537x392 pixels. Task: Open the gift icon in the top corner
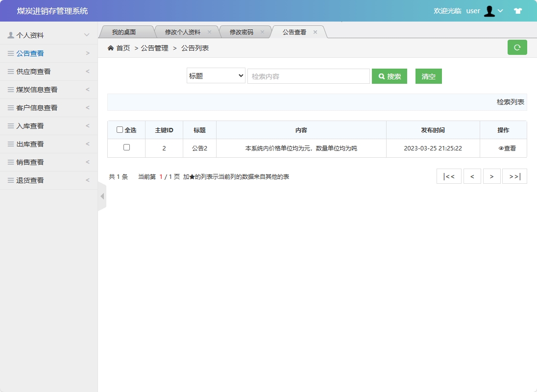[x=517, y=10]
